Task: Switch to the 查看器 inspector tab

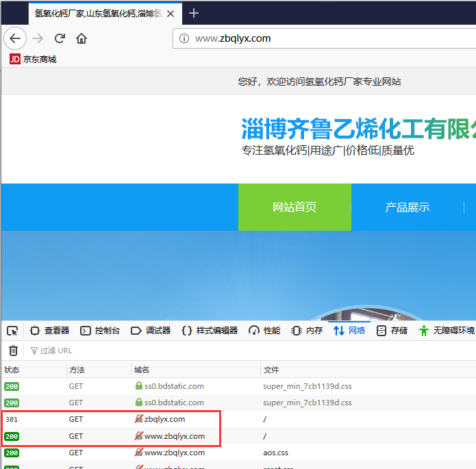Action: click(50, 331)
